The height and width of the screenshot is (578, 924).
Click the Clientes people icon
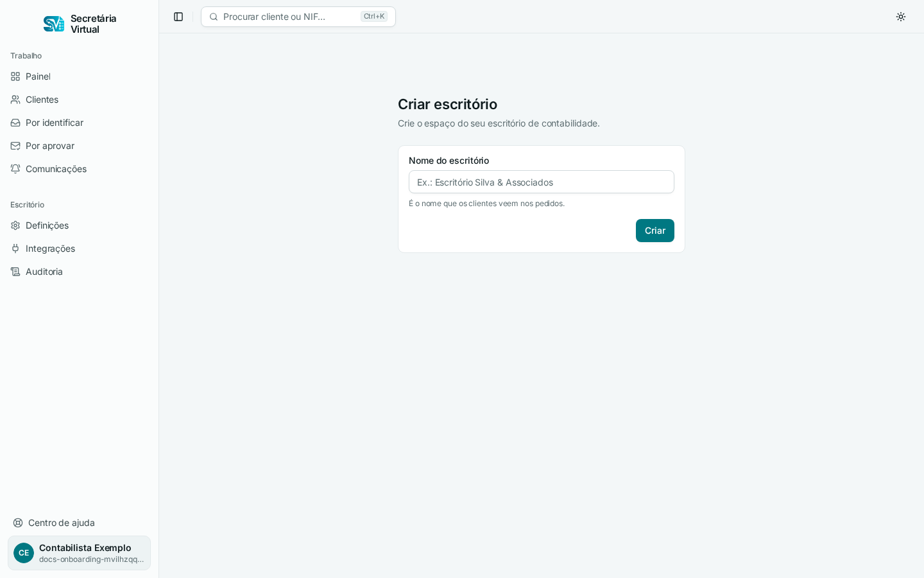15,100
